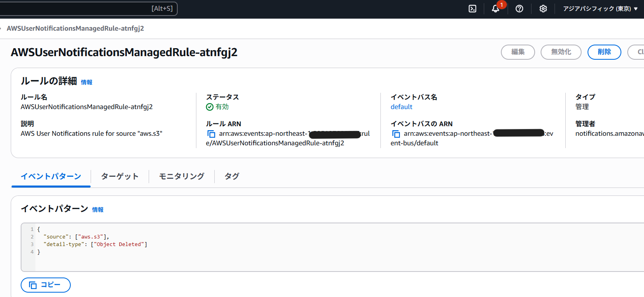644x297 pixels.
Task: Switch to the イベントパターン tab
Action: click(x=51, y=176)
